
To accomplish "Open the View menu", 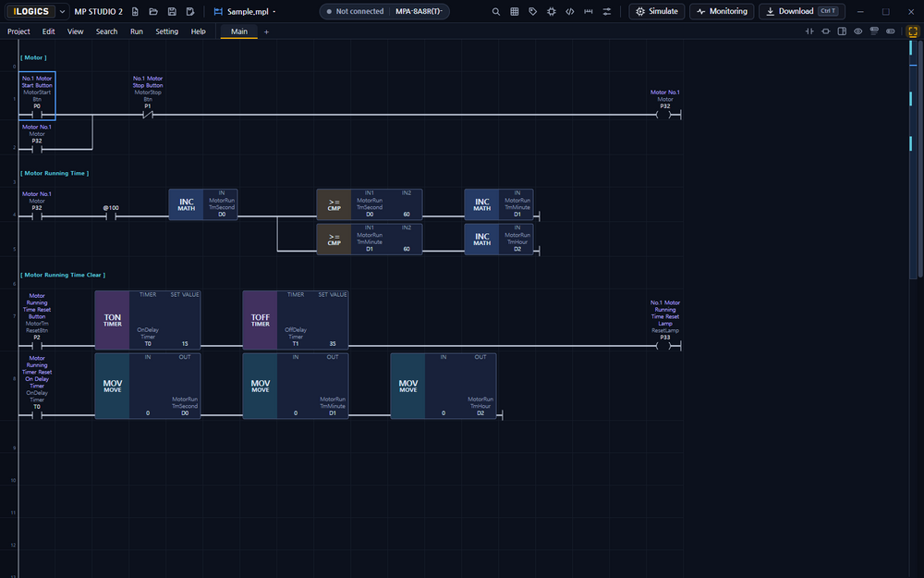I will (x=76, y=31).
